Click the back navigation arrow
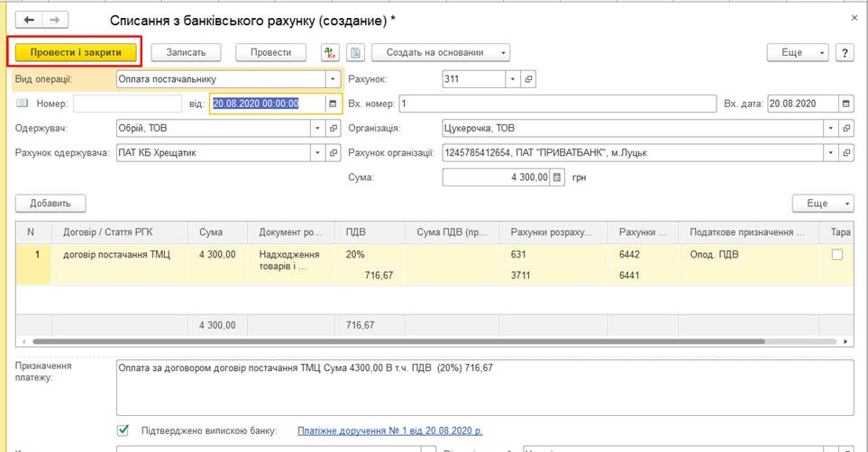This screenshot has height=452, width=868. pos(30,19)
